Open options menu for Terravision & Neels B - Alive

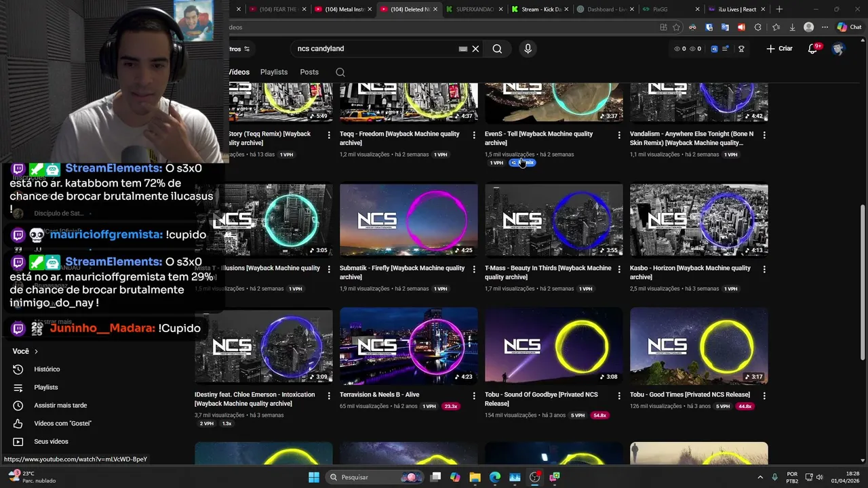tap(474, 396)
